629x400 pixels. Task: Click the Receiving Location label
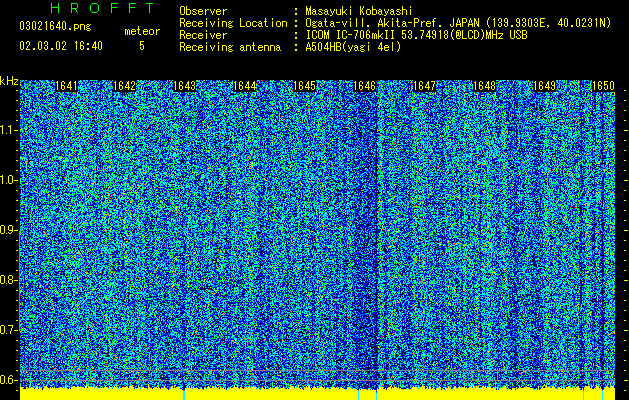click(233, 23)
